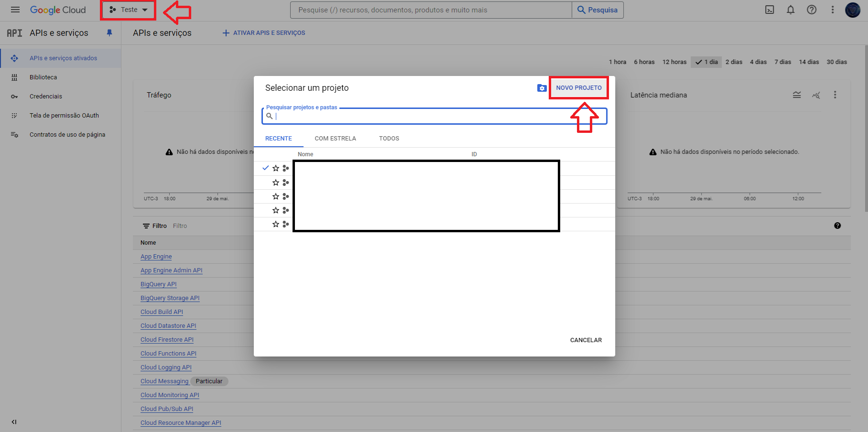The width and height of the screenshot is (868, 432).
Task: Click CANCELAR to close the dialog
Action: pyautogui.click(x=586, y=340)
